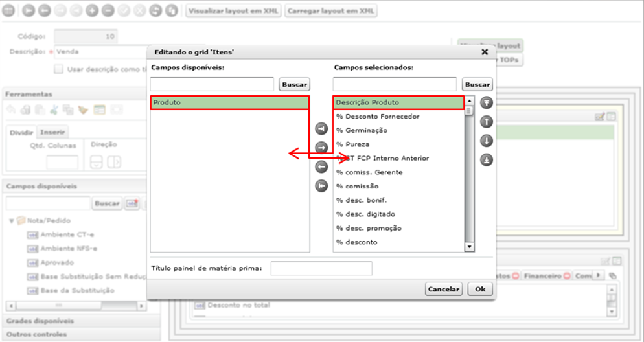Image resolution: width=644 pixels, height=342 pixels.
Task: Click the horizontal scrollbar right arrow in the field tree
Action: click(x=141, y=306)
